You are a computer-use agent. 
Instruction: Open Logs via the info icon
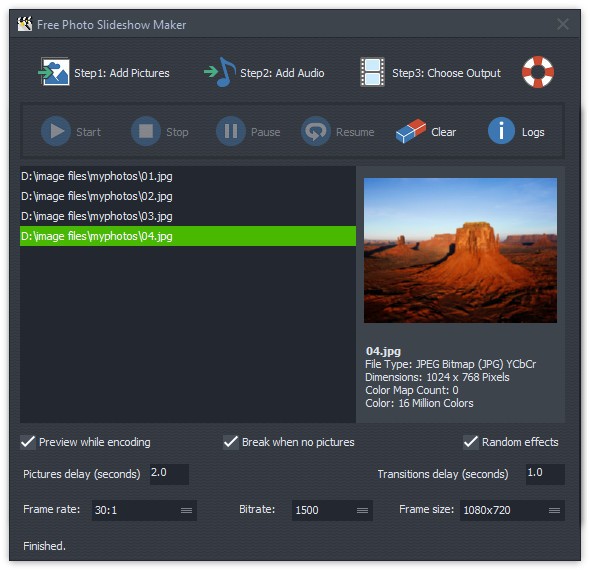[x=501, y=131]
